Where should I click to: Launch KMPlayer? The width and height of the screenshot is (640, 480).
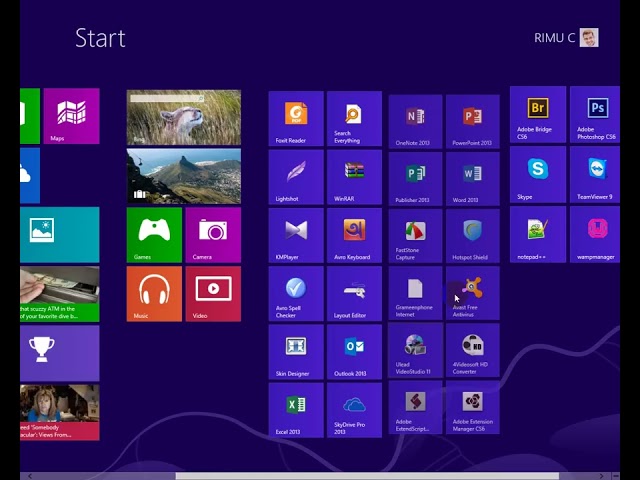click(x=296, y=236)
